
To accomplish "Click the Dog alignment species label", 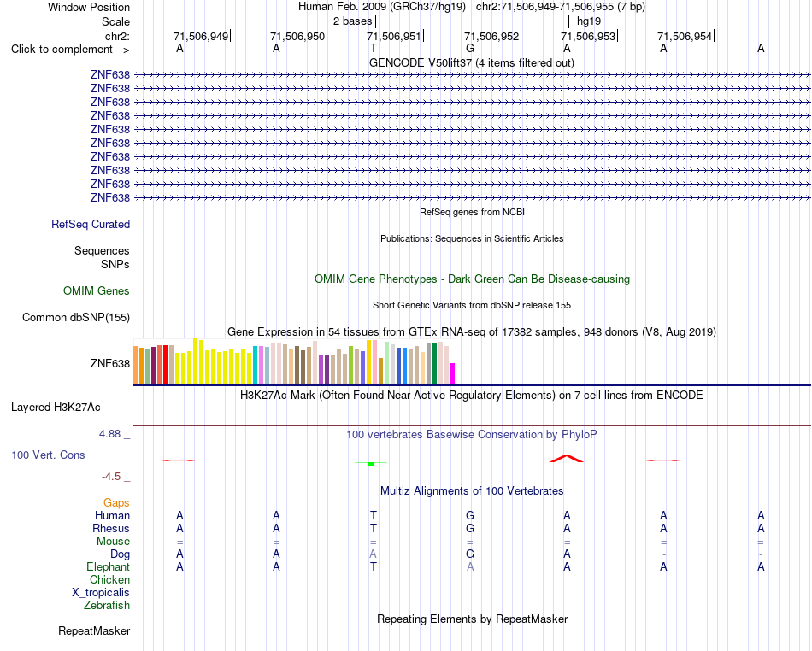I will 120,554.
